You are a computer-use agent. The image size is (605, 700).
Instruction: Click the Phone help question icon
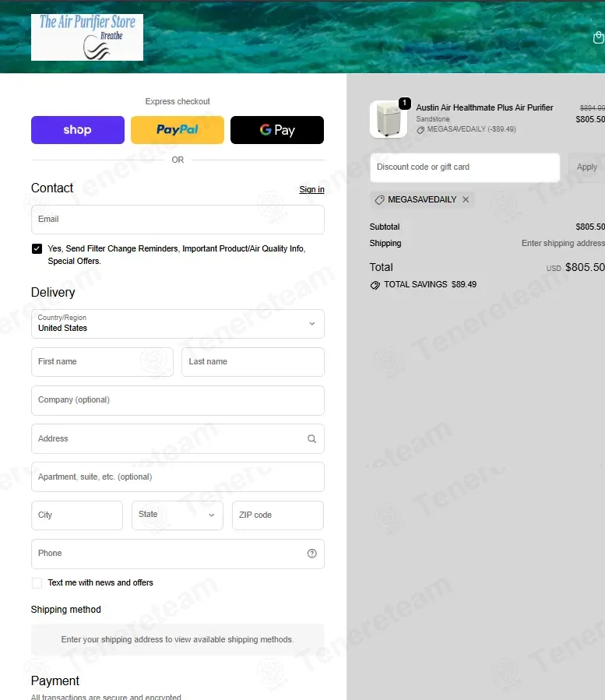pos(312,554)
